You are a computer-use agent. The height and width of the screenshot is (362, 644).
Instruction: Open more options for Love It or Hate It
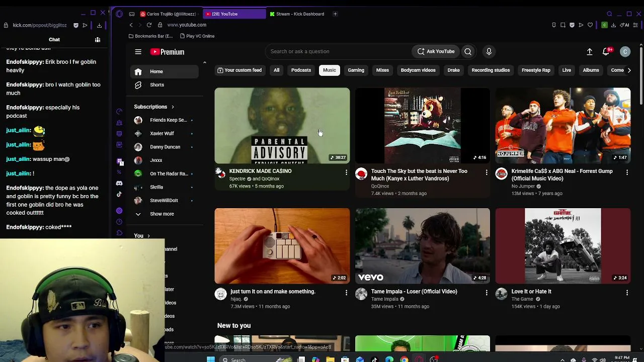tap(627, 293)
